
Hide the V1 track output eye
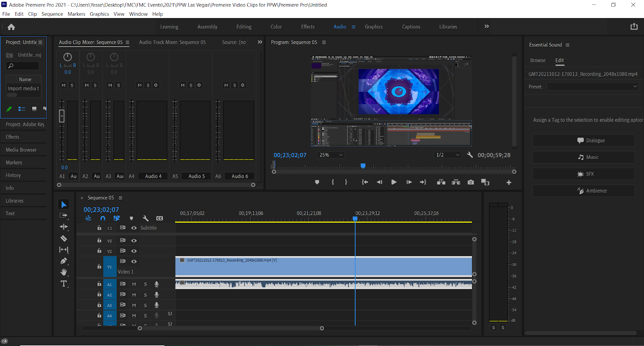pyautogui.click(x=134, y=262)
